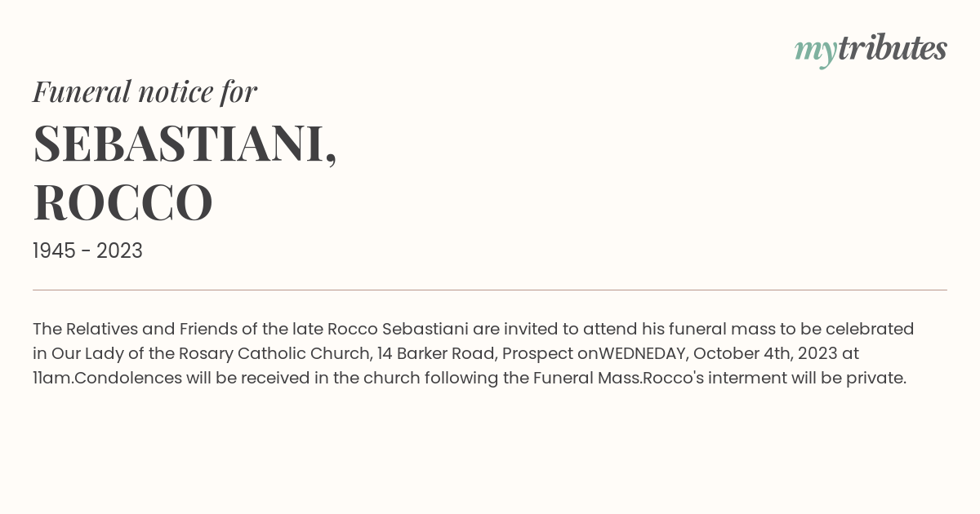This screenshot has height=514, width=980.
Task: Click the horizontal divider line below the dates
Action: 490,290
